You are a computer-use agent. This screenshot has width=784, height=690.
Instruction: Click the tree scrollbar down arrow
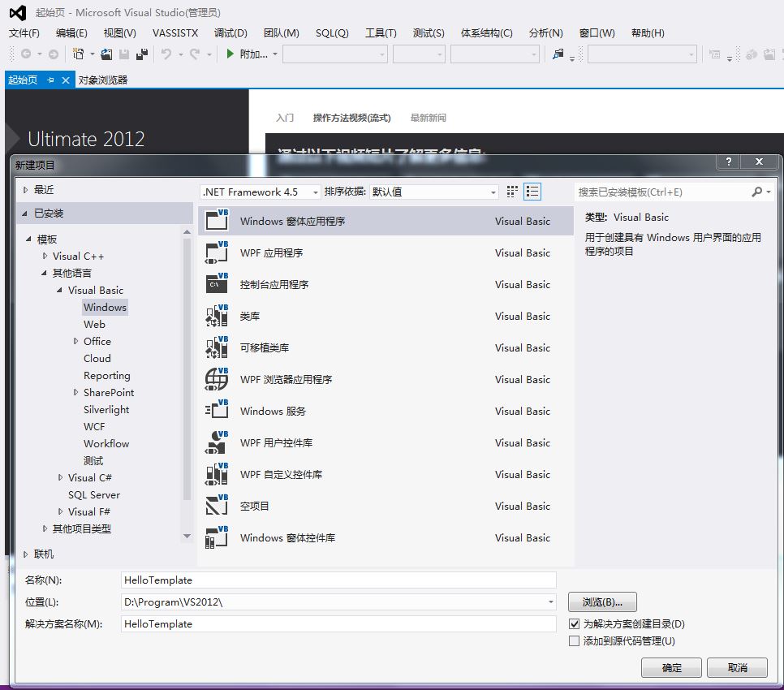(187, 536)
